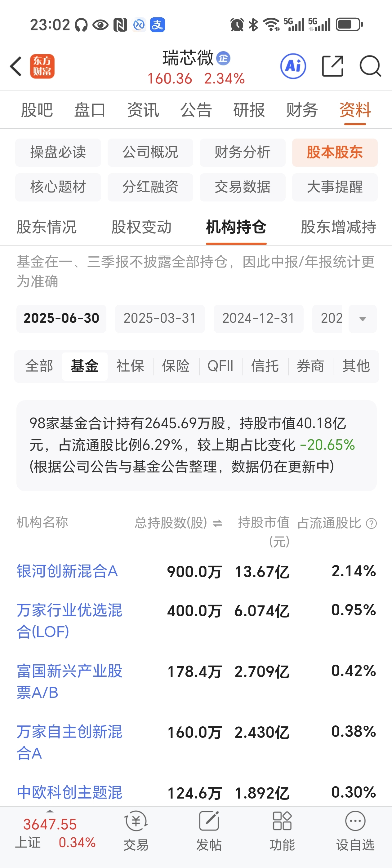Tap the stock price 160.36 in header

click(x=170, y=79)
